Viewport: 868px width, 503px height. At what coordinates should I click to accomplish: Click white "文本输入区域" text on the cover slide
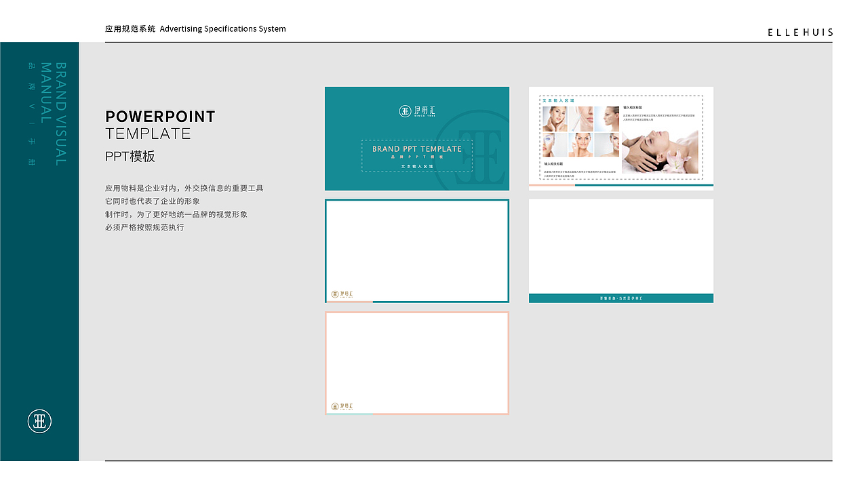coord(417,166)
